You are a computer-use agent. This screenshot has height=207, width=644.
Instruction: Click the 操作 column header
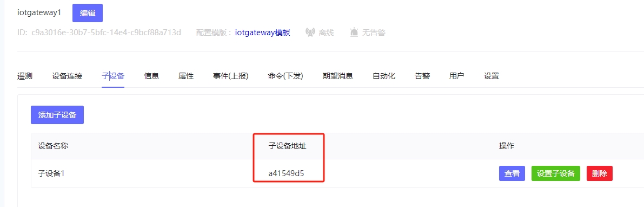[507, 146]
